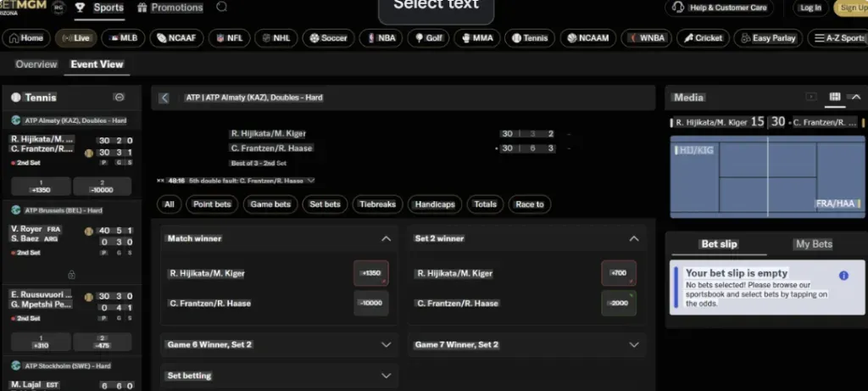
Task: Switch to the Overview tab
Action: tap(36, 64)
